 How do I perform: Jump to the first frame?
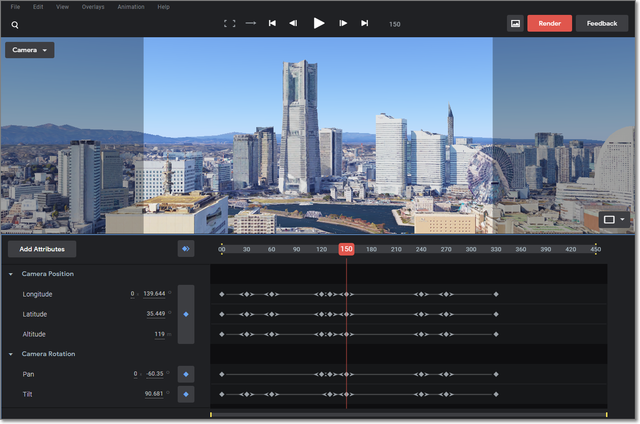(x=272, y=23)
